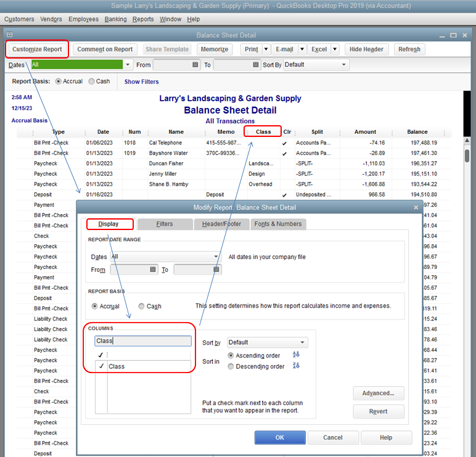Click Cancel in Modify Report dialog
476x457 pixels.
tap(333, 437)
